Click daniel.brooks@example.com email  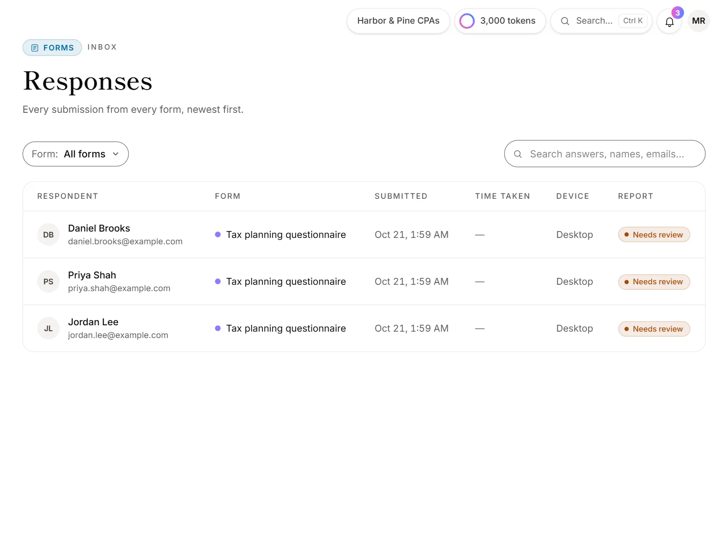(x=125, y=242)
